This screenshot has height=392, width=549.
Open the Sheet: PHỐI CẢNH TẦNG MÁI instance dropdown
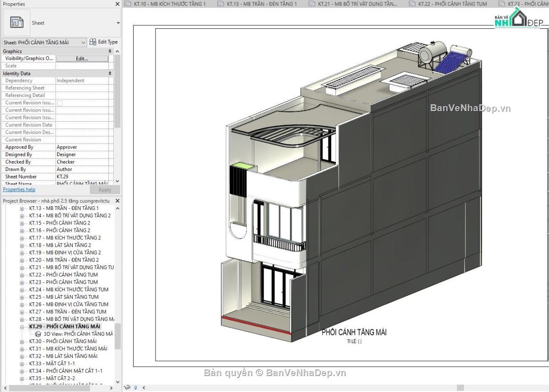coord(44,42)
